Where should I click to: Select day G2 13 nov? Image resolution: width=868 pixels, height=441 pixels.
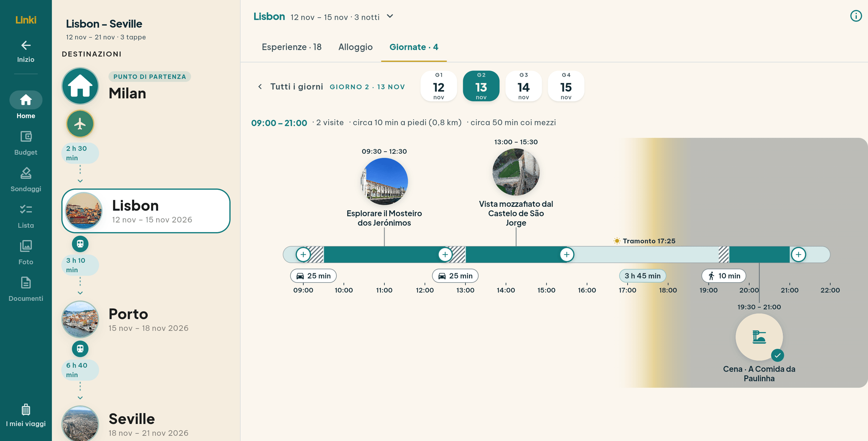pyautogui.click(x=481, y=86)
